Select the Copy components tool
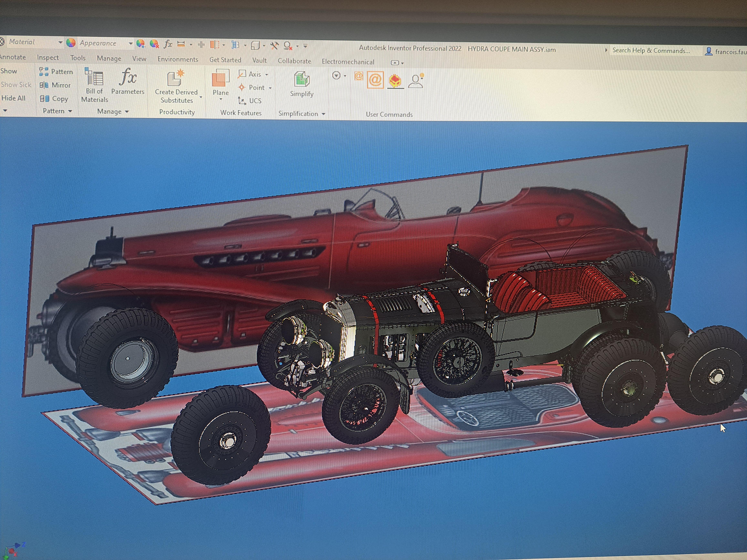The height and width of the screenshot is (560, 747). pyautogui.click(x=54, y=99)
